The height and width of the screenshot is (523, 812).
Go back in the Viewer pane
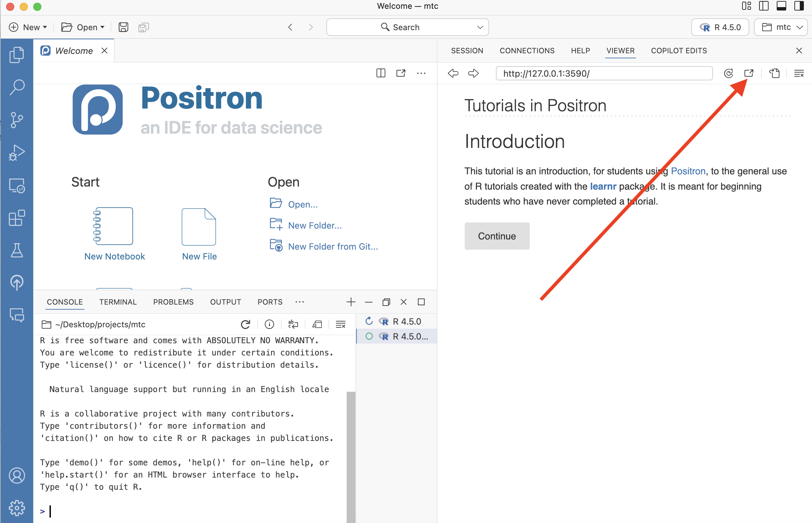(x=453, y=73)
